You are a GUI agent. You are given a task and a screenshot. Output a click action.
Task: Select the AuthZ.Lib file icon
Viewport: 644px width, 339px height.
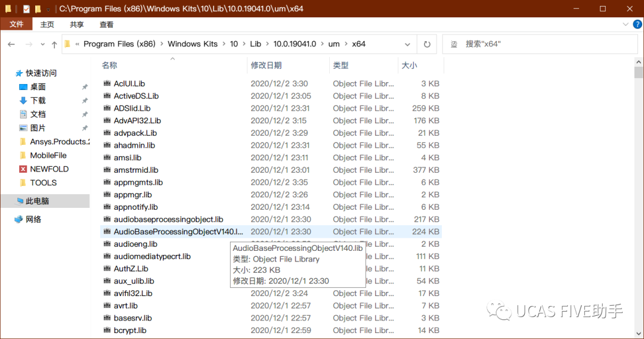coord(107,269)
